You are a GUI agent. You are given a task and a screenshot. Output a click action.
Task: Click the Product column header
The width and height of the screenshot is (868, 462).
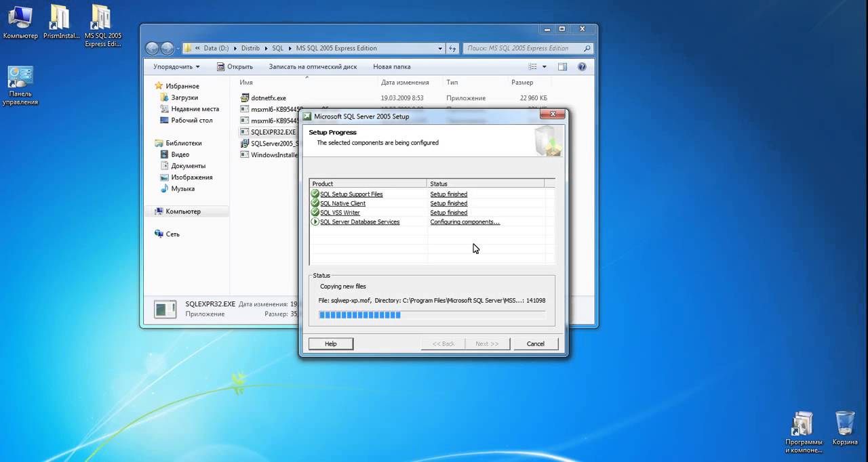pos(368,184)
